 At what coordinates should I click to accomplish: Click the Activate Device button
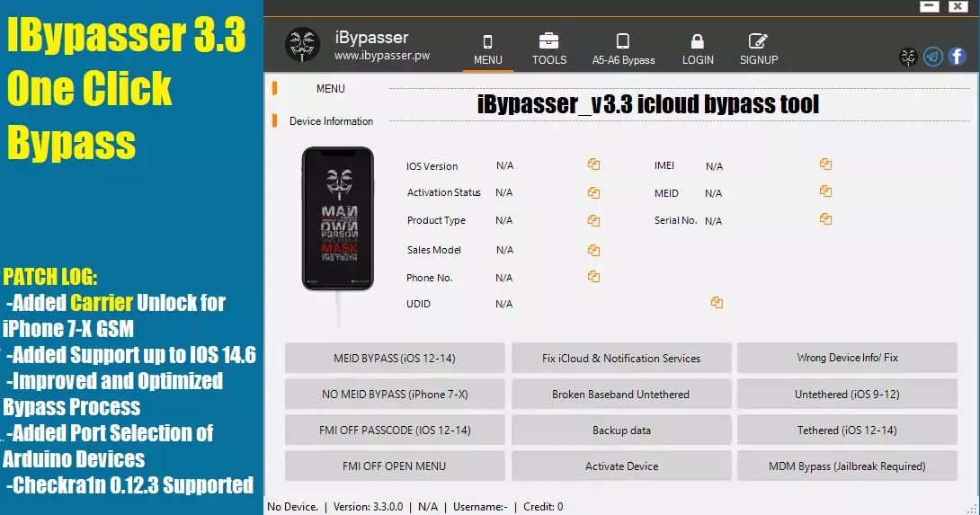pyautogui.click(x=621, y=466)
